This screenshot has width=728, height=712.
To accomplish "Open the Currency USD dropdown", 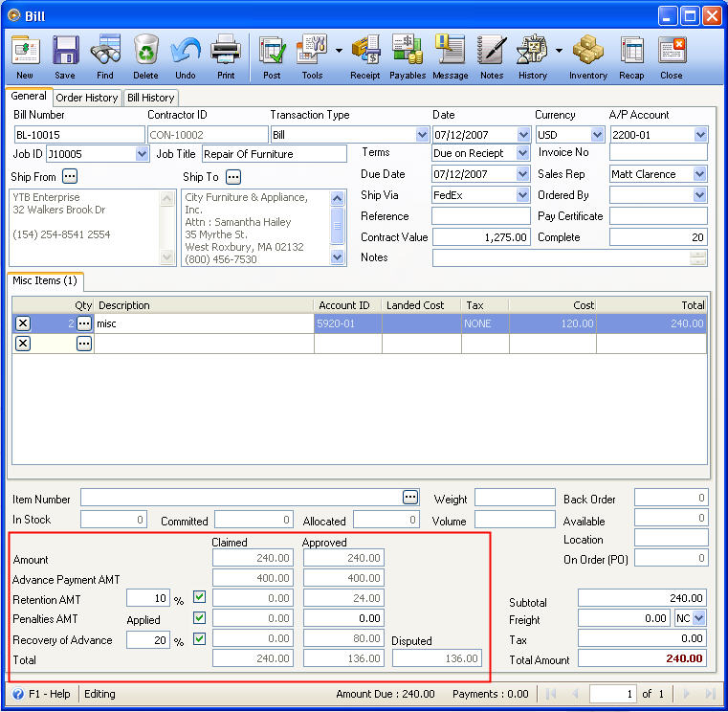I will [x=597, y=135].
